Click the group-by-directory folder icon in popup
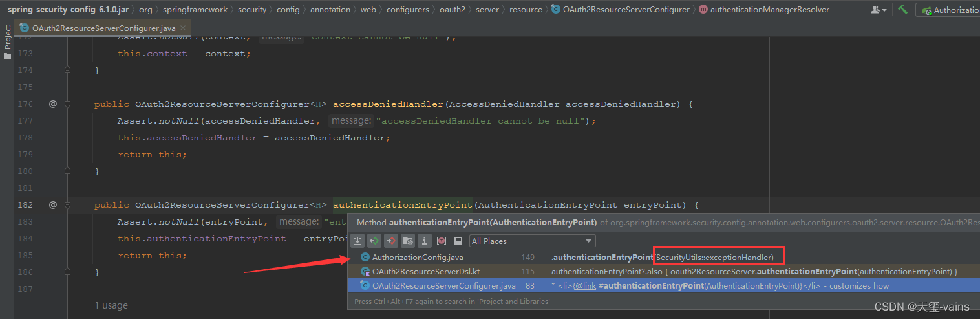The image size is (980, 319). pyautogui.click(x=408, y=241)
